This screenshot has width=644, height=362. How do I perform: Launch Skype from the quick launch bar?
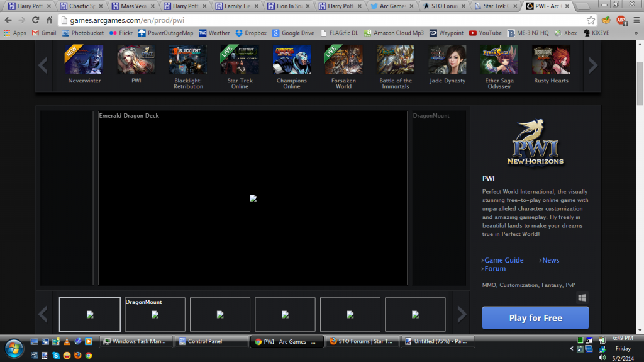click(x=56, y=355)
